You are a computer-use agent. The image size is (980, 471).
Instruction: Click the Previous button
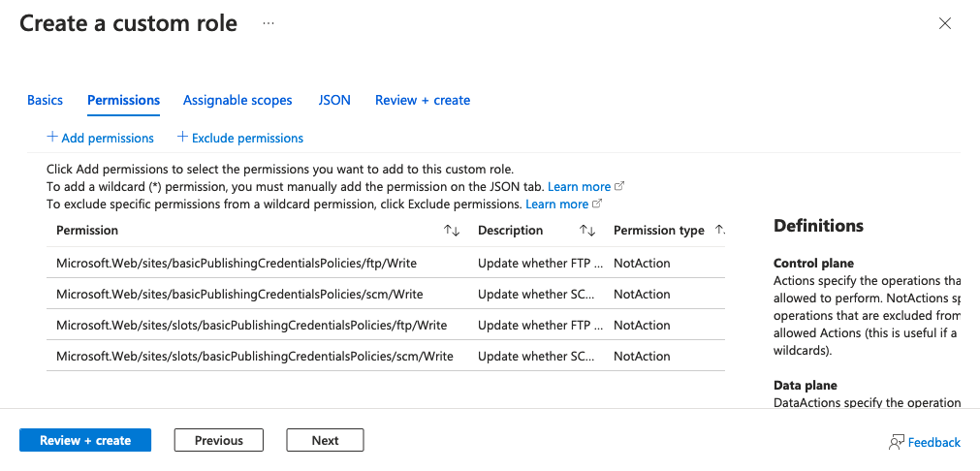click(x=219, y=440)
